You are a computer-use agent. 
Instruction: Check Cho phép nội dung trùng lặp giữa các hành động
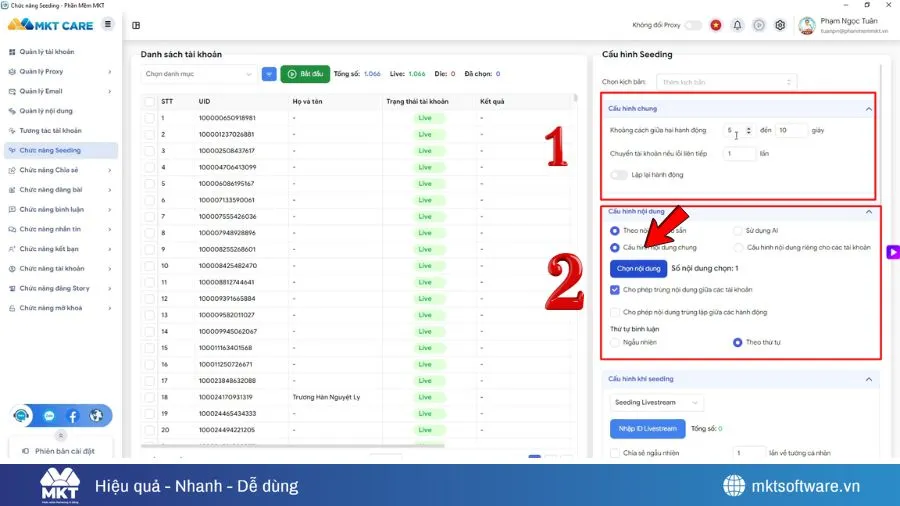pos(615,312)
